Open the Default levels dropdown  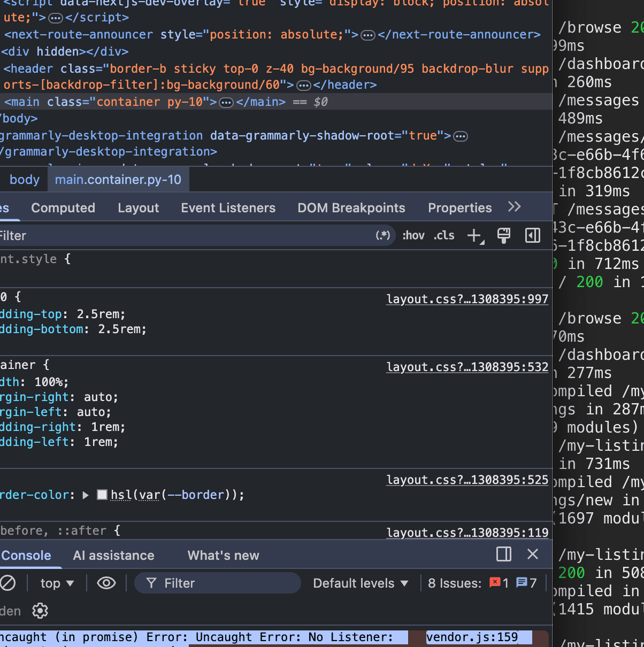pyautogui.click(x=361, y=583)
